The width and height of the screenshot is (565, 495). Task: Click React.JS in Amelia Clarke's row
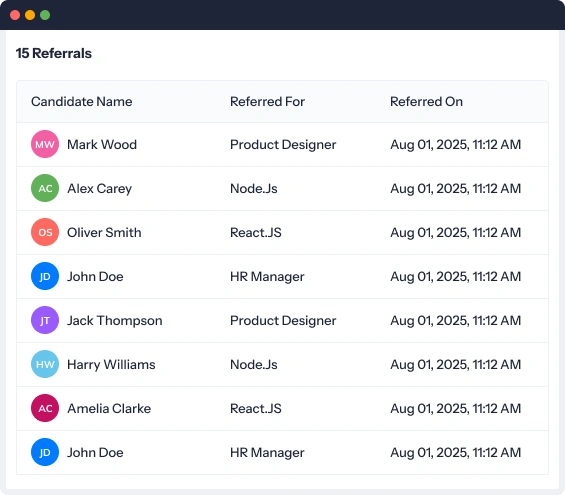pyautogui.click(x=256, y=409)
